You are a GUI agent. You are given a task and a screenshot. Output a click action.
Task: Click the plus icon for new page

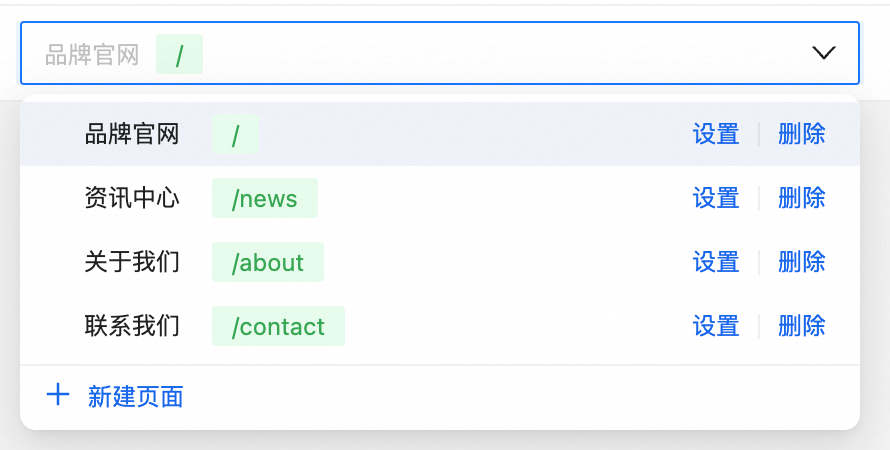tap(58, 395)
